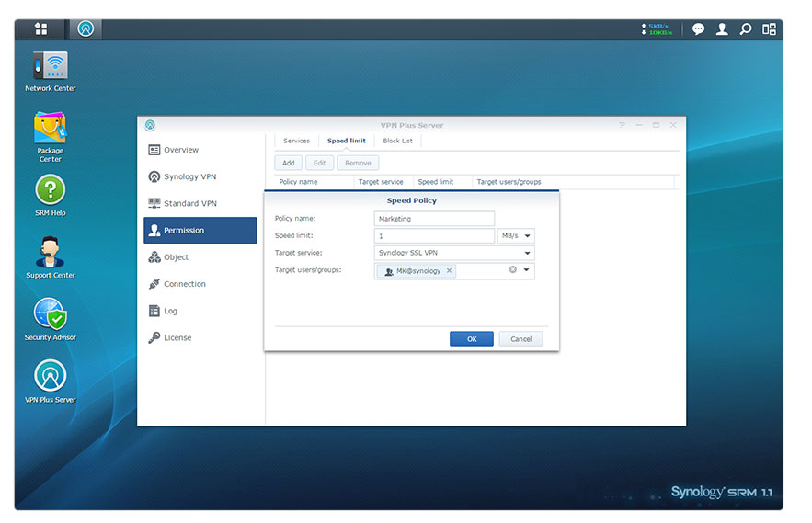Click the Remove policy button
Viewport: 812px width, 523px height.
tap(358, 163)
